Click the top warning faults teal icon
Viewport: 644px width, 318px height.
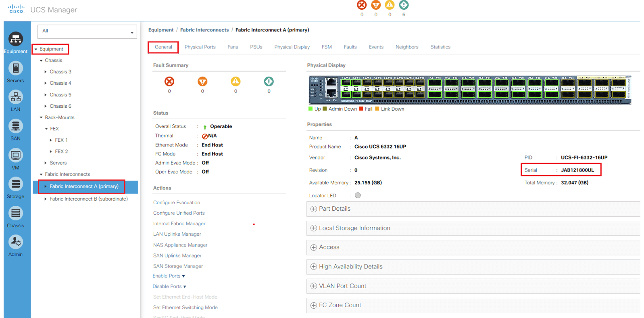pyautogui.click(x=404, y=5)
